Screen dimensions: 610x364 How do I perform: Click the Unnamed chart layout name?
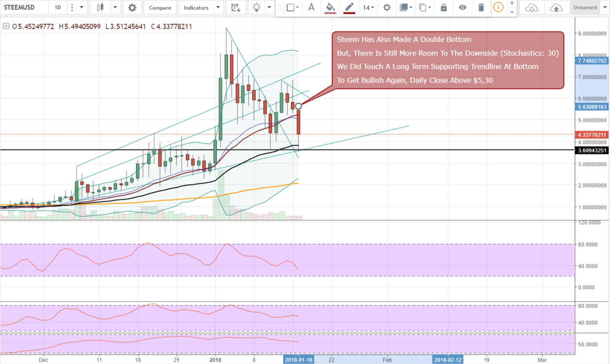pos(585,7)
